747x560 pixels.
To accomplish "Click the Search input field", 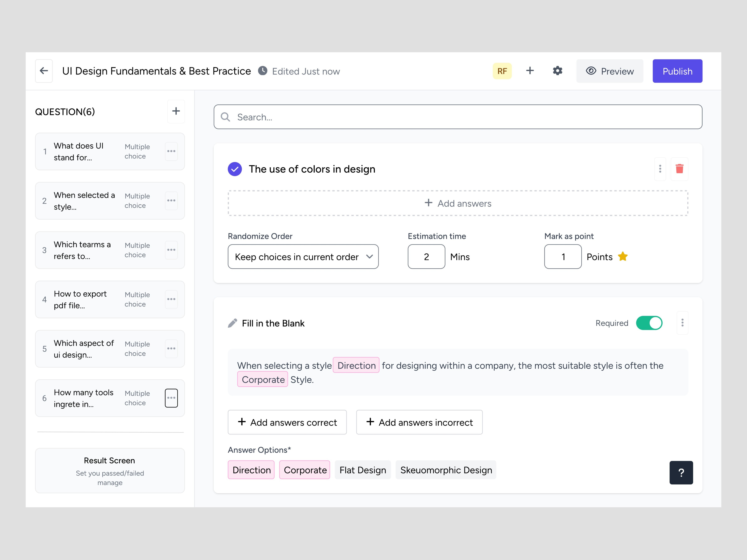I will click(x=371, y=117).
